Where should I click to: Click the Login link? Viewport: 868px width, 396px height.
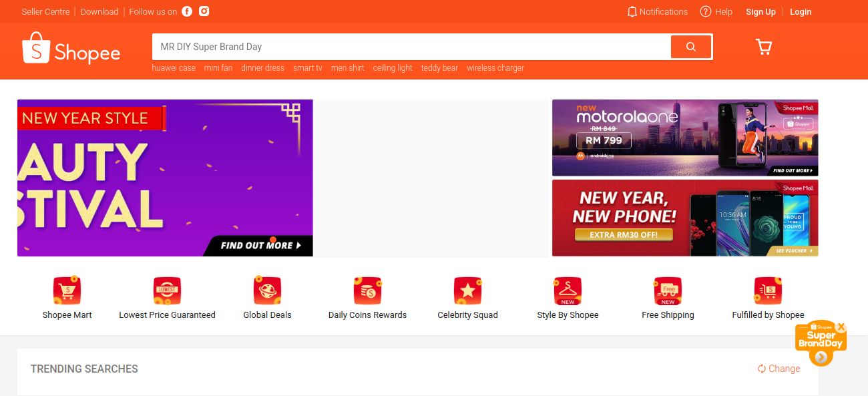tap(801, 11)
